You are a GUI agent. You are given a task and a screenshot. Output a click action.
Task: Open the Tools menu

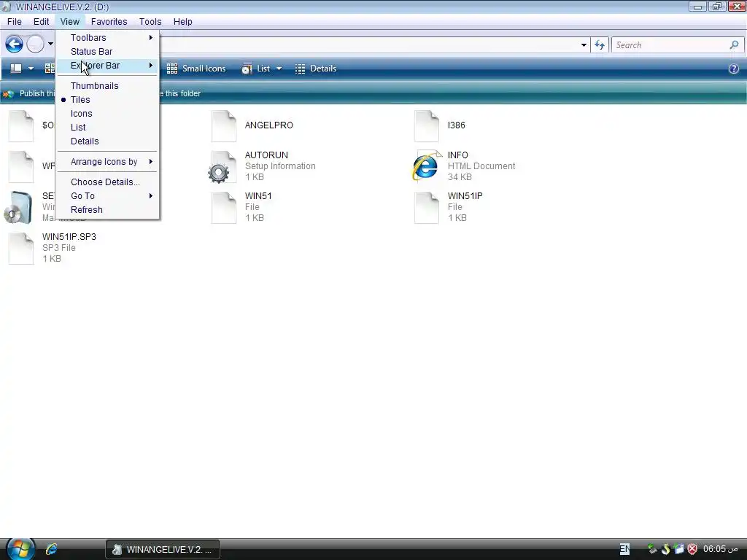click(x=150, y=21)
